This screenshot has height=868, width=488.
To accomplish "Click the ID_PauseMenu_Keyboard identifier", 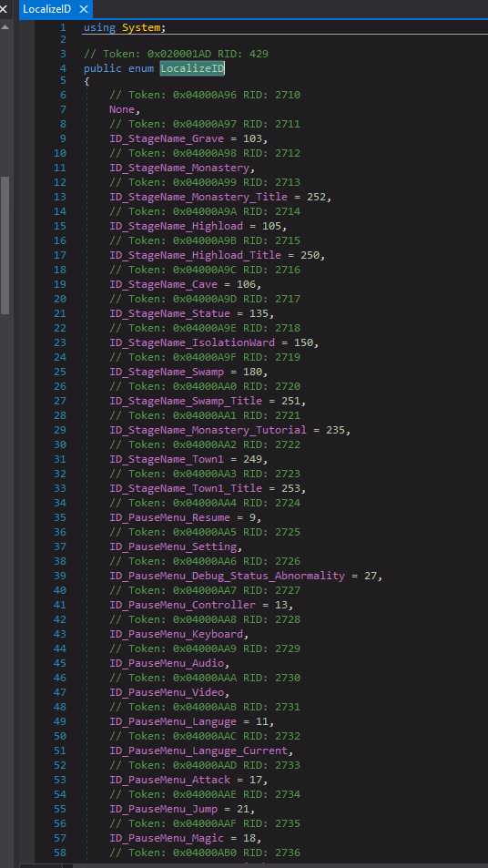I will pyautogui.click(x=176, y=634).
